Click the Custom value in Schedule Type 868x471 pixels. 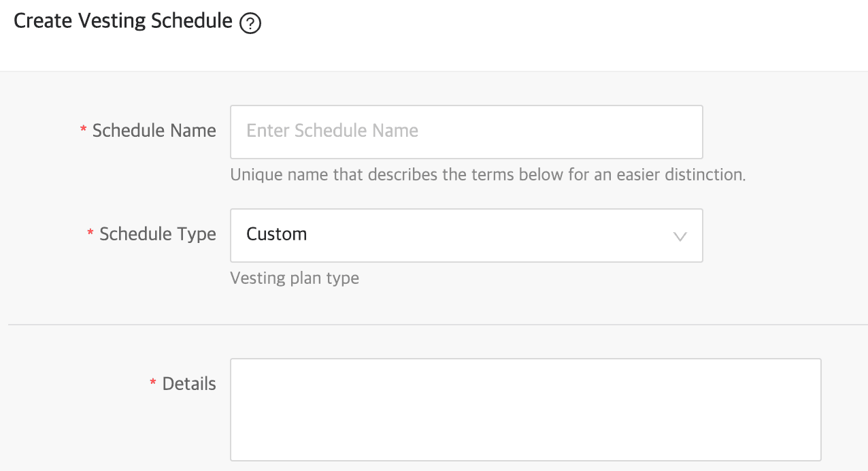coord(277,234)
